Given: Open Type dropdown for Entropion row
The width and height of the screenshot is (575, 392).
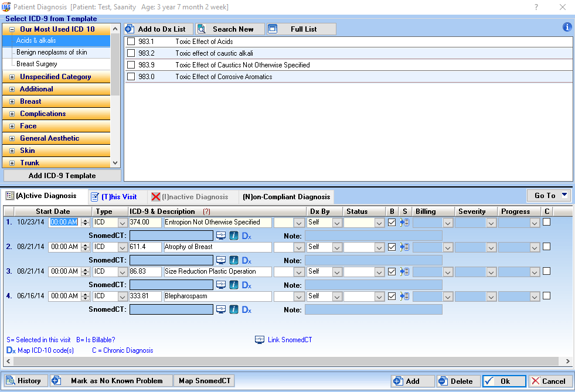Looking at the screenshot, I should 122,223.
